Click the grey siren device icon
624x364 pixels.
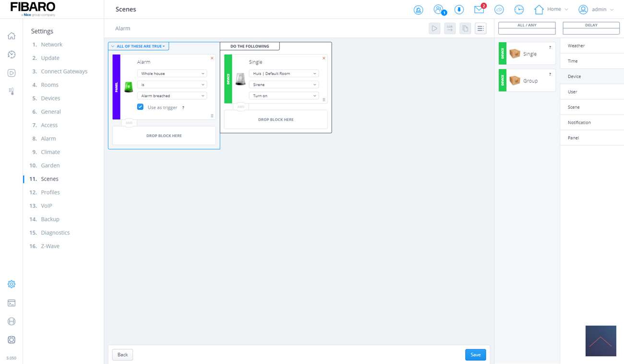pos(240,79)
